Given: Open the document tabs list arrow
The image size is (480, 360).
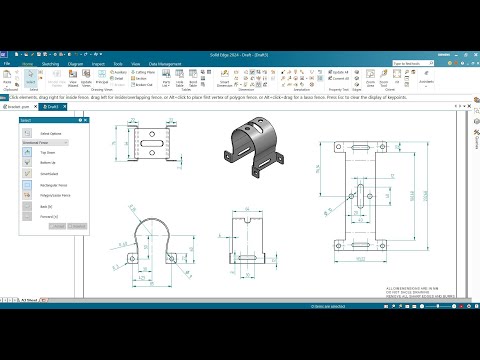Looking at the screenshot, I should tap(464, 106).
